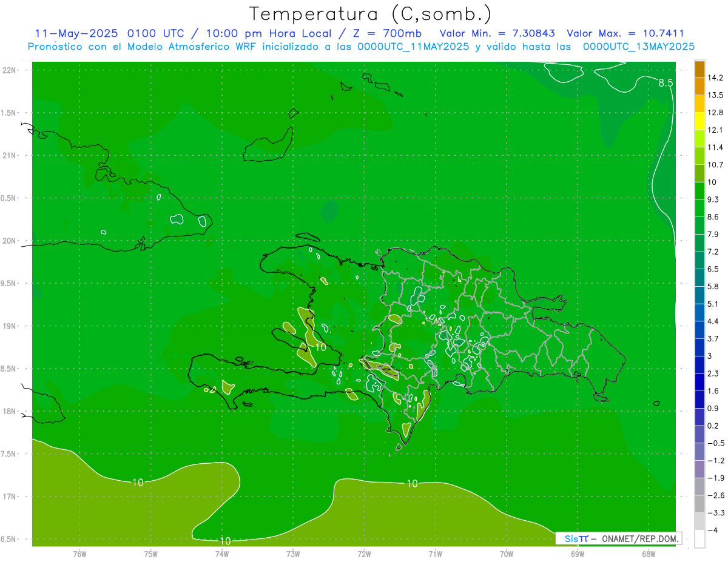Click the "7.2" colorbar label
This screenshot has width=728, height=562.
(713, 252)
